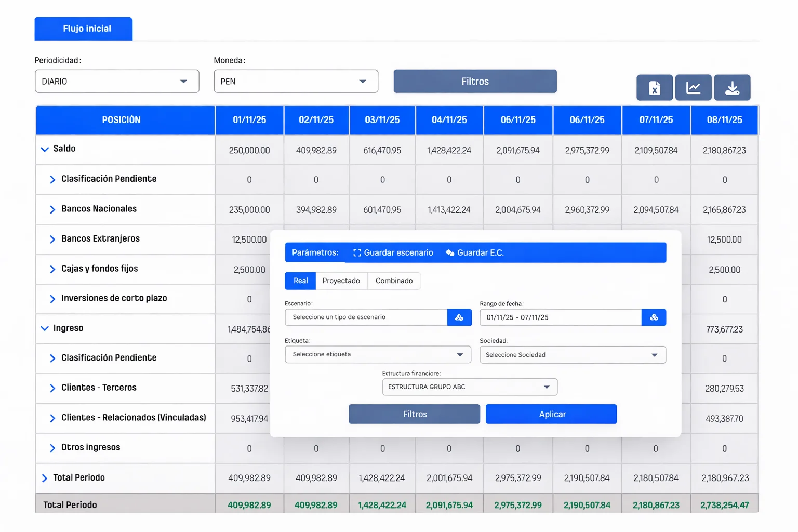Switch to Combinado mode
798x532 pixels.
(394, 281)
